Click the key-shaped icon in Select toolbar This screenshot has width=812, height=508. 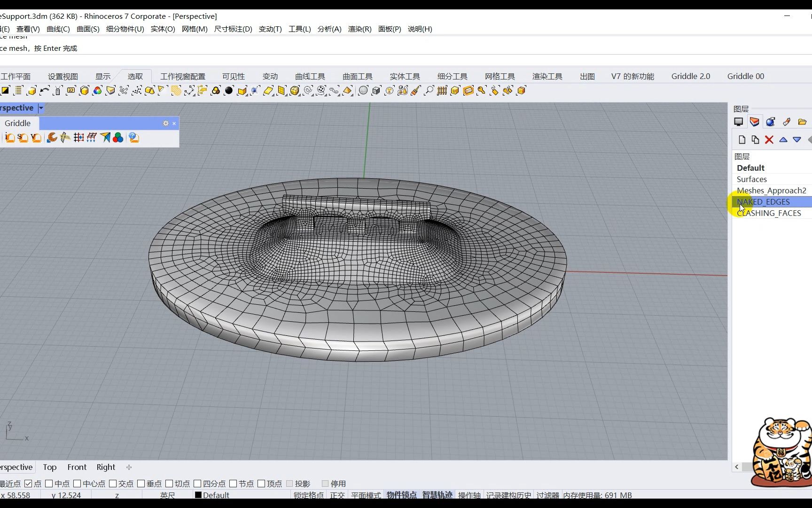[x=481, y=91]
